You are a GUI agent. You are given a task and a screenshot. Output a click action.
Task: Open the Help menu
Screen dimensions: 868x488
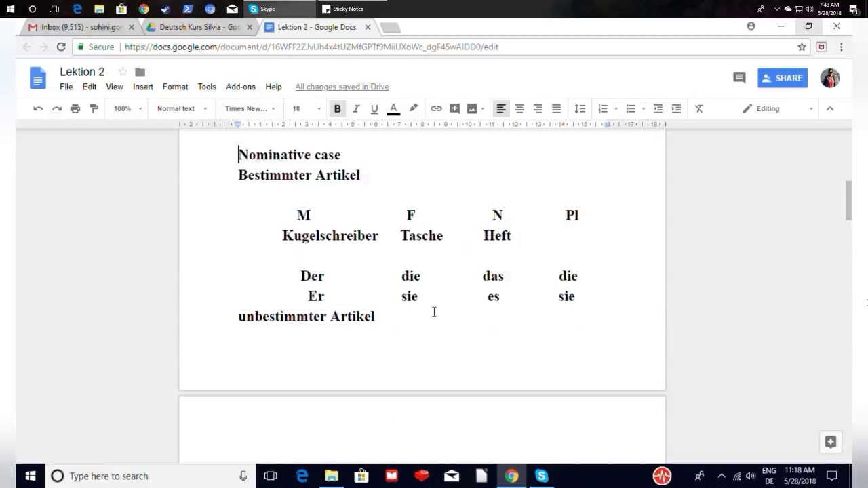coord(273,87)
